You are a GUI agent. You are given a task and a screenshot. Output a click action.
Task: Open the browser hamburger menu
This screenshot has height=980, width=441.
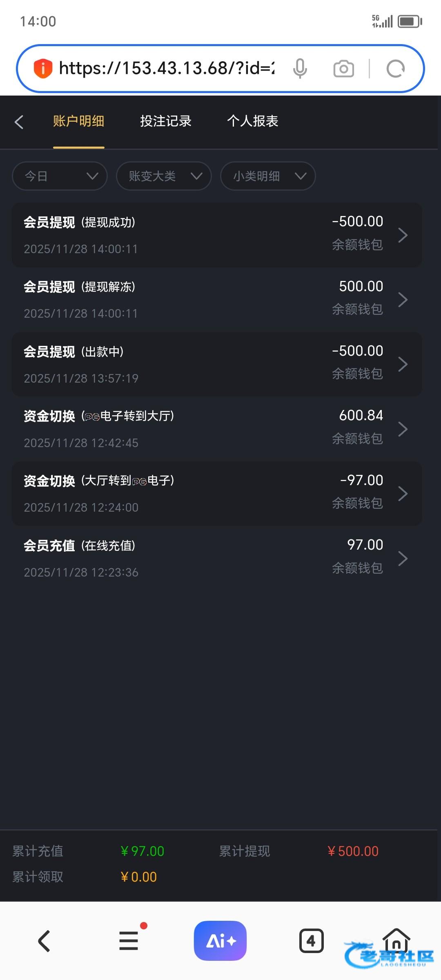coord(129,941)
